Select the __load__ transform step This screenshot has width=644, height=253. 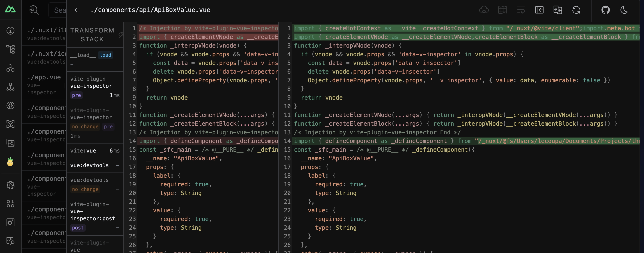coord(95,59)
